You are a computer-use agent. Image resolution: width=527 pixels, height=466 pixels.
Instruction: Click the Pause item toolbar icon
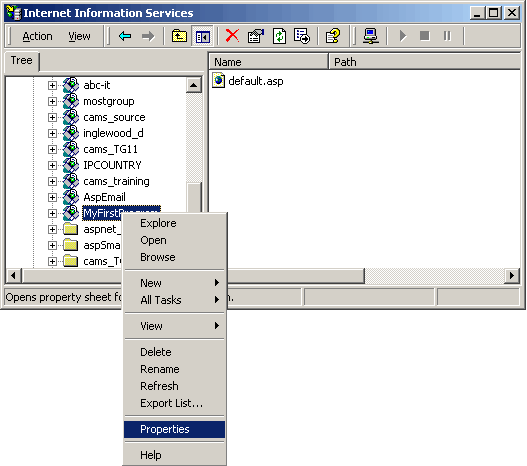(x=447, y=35)
